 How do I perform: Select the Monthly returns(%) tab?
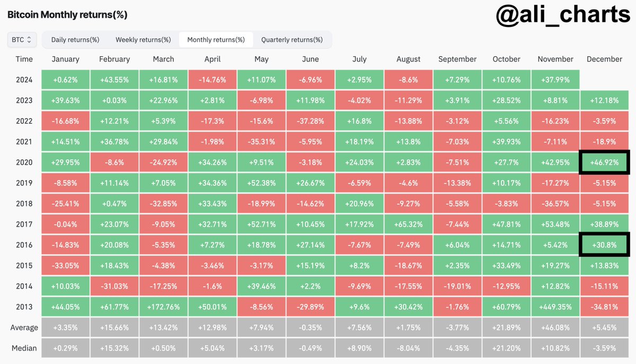(216, 40)
